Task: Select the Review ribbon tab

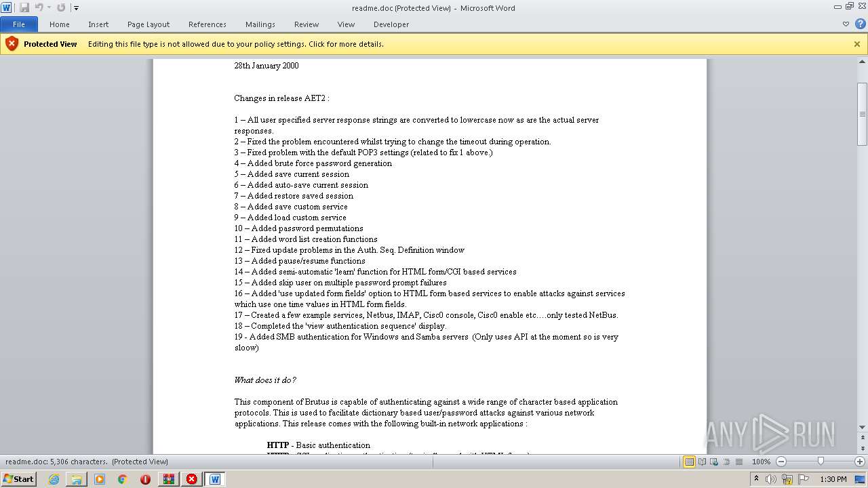Action: click(307, 24)
